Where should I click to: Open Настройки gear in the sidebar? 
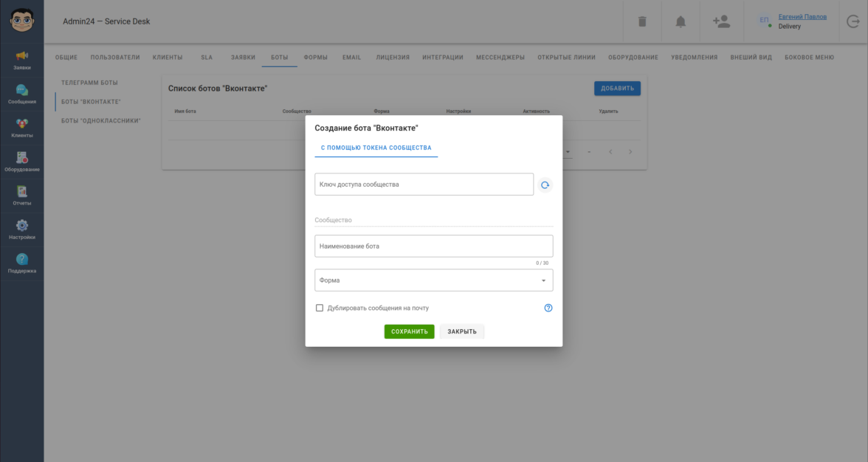click(x=22, y=230)
